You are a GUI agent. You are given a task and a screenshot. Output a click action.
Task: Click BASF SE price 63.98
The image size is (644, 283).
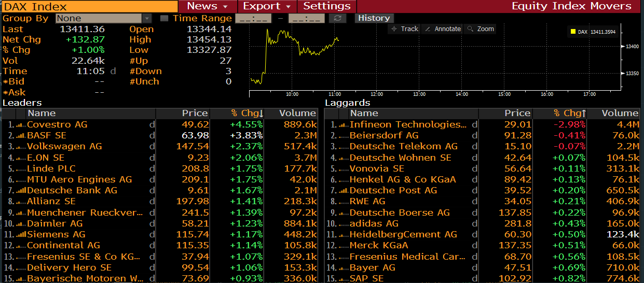pyautogui.click(x=196, y=136)
